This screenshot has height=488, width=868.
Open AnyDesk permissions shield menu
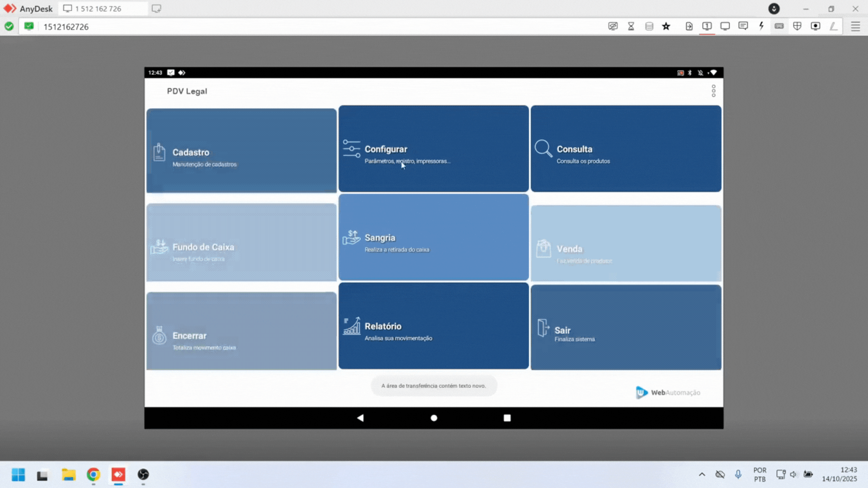tap(797, 26)
